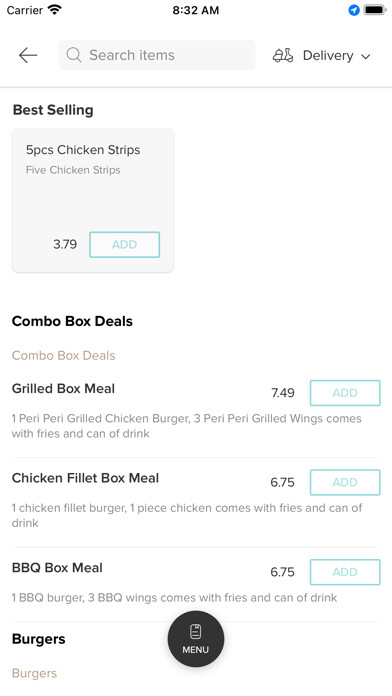
Task: Tap the location services icon in status bar
Action: [354, 10]
